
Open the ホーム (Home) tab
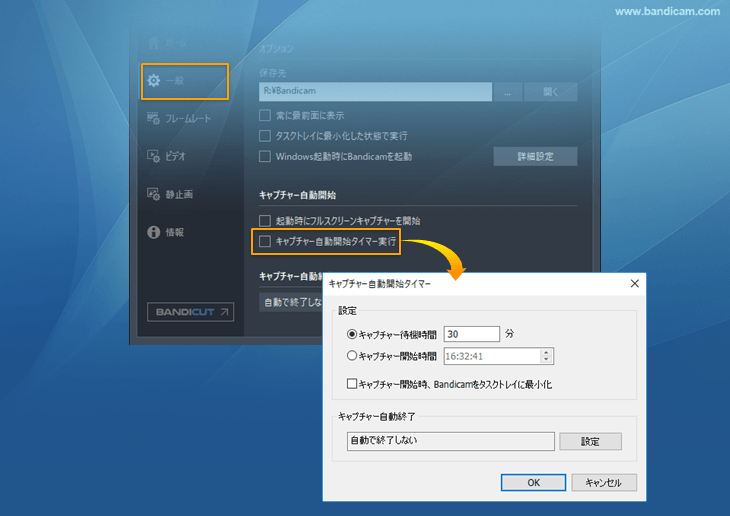click(x=168, y=43)
